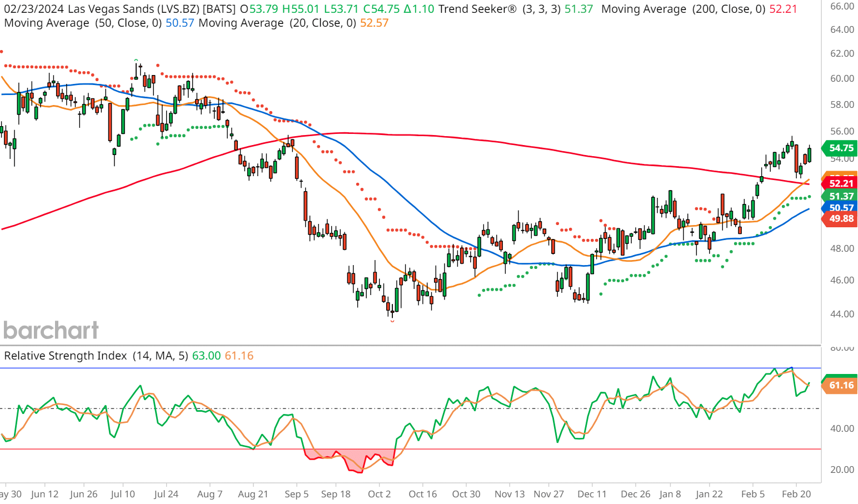Viewport: 858px width, 504px height.
Task: Select the red 52.21 value in the header
Action: pos(784,9)
